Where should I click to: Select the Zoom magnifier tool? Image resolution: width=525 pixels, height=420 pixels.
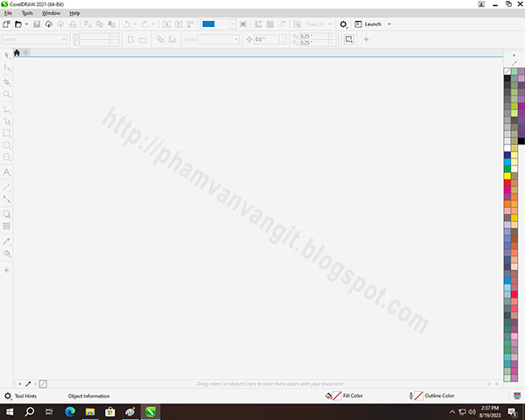tap(7, 94)
